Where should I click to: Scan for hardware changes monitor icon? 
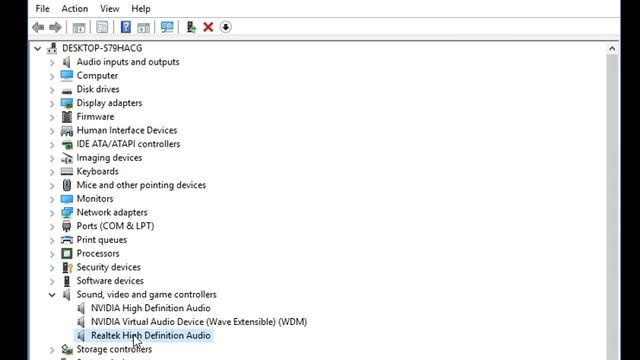pyautogui.click(x=167, y=27)
